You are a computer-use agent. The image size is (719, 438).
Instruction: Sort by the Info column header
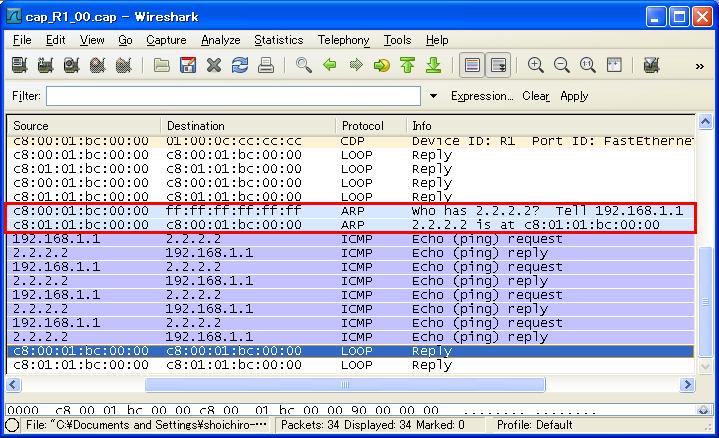point(550,126)
